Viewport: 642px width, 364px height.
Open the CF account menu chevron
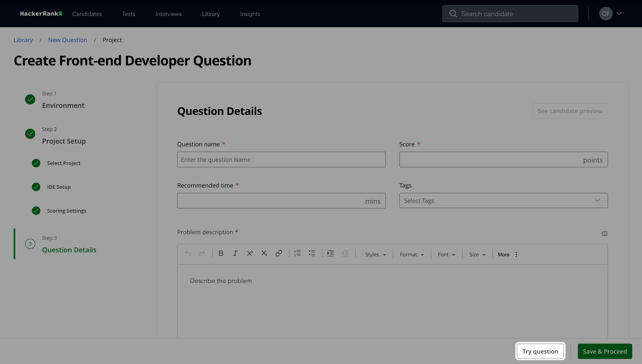(x=619, y=14)
